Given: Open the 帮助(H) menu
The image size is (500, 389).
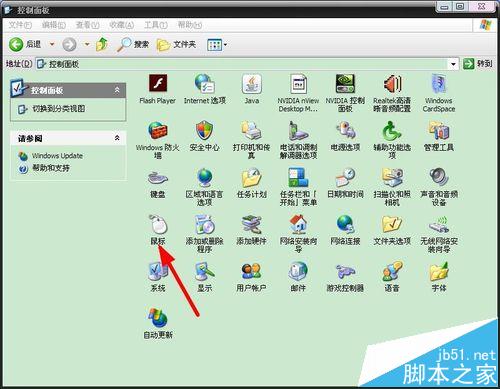Looking at the screenshot, I should [x=190, y=25].
